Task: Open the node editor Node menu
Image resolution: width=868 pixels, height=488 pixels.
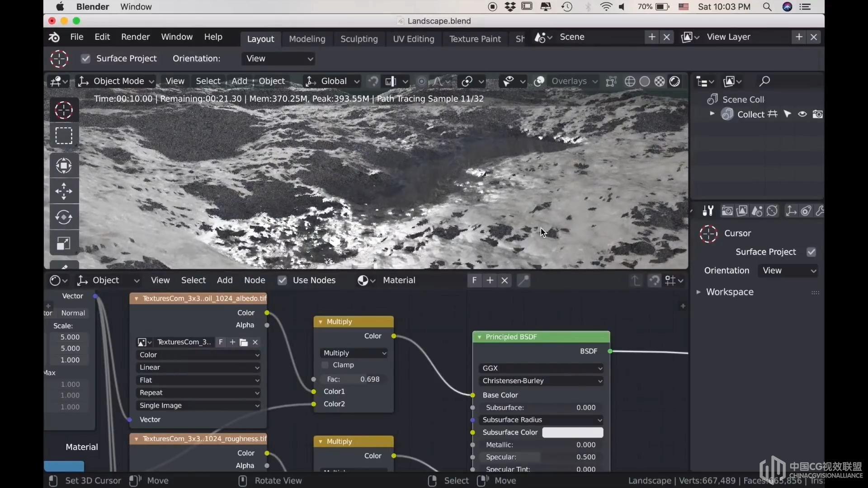Action: pyautogui.click(x=255, y=281)
